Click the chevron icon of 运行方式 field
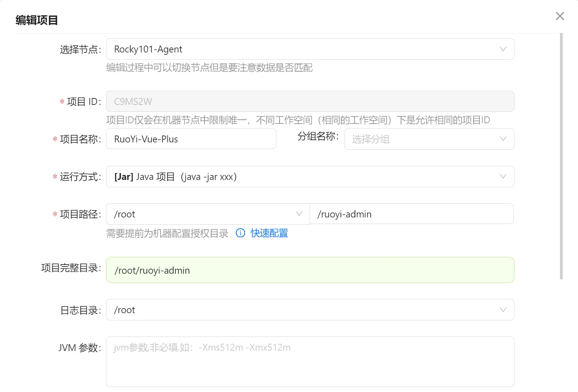 pos(503,176)
